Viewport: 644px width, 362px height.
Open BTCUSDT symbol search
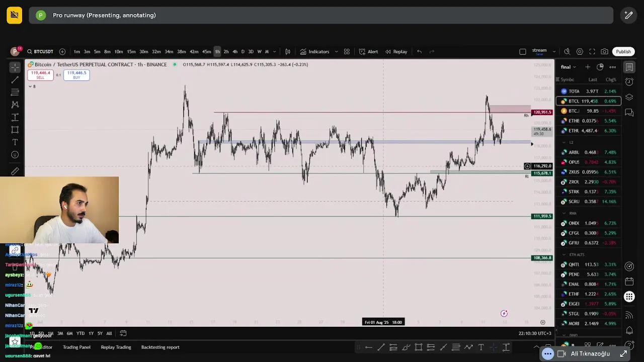(x=40, y=51)
